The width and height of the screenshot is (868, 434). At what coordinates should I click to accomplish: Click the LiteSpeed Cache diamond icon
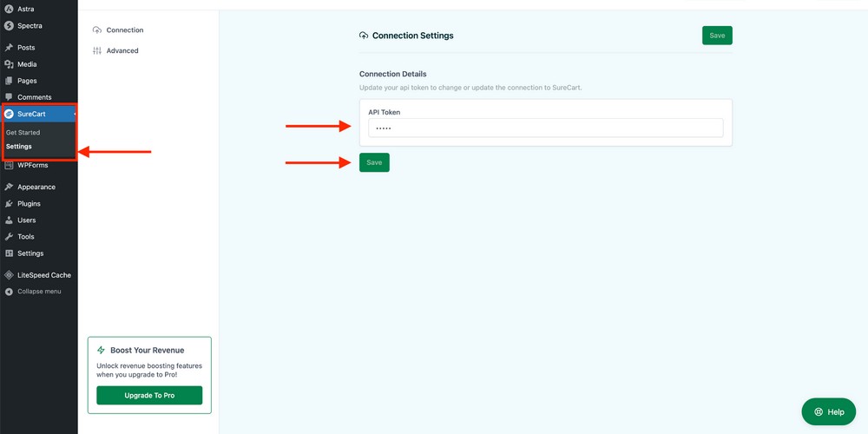coord(9,275)
